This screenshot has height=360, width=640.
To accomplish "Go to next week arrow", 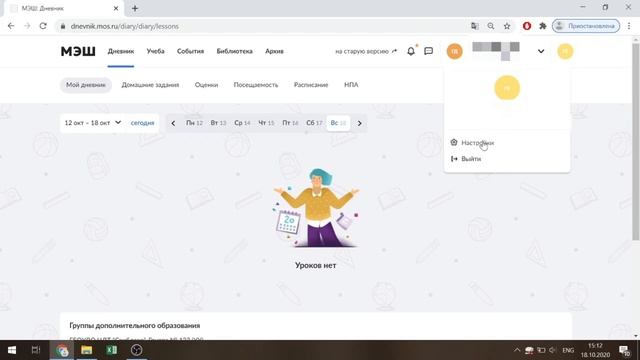I will tap(360, 123).
